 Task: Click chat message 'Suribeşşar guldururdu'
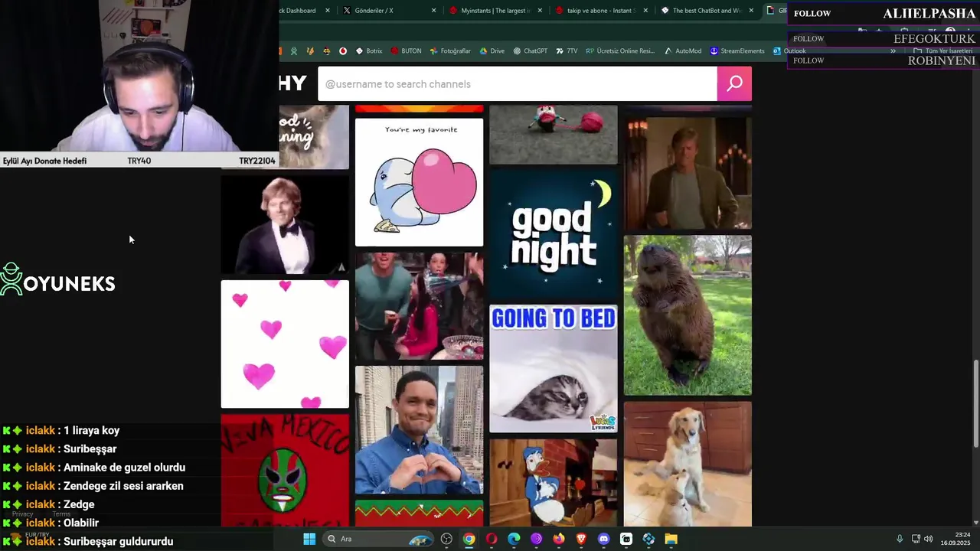click(118, 541)
